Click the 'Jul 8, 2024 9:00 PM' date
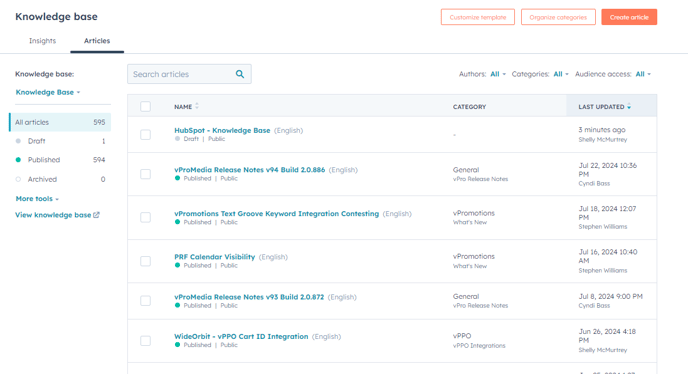The image size is (688, 374). point(610,296)
